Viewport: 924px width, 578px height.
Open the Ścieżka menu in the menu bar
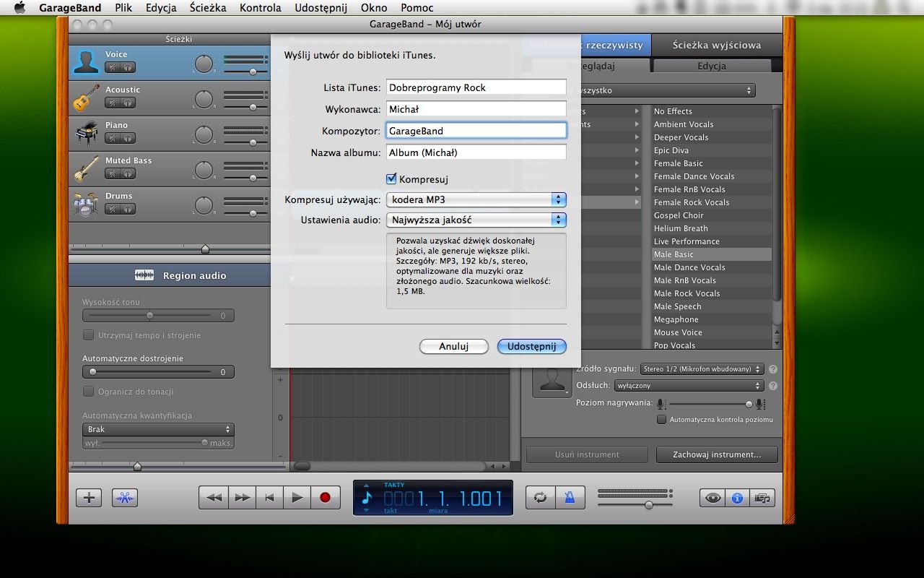click(208, 7)
